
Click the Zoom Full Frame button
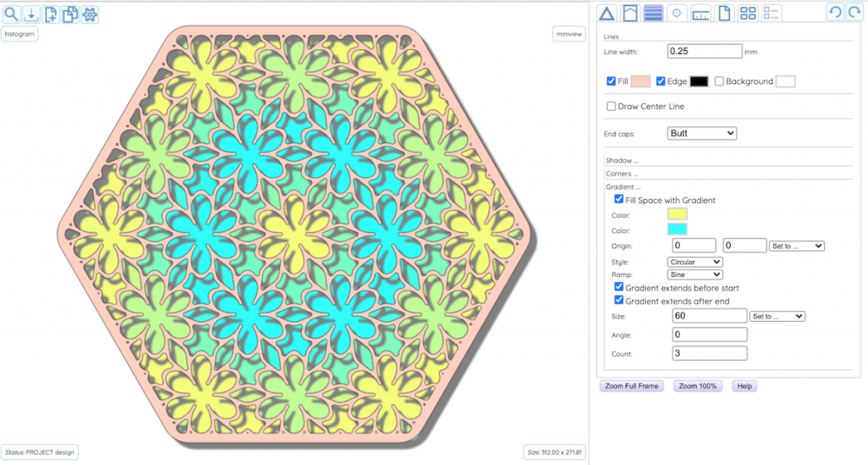pos(632,386)
